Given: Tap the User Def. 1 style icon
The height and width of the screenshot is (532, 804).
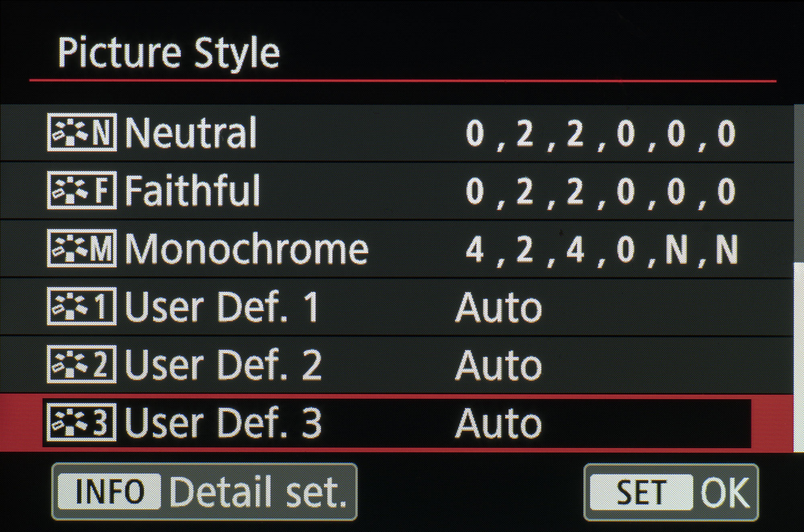Looking at the screenshot, I should pos(82,306).
